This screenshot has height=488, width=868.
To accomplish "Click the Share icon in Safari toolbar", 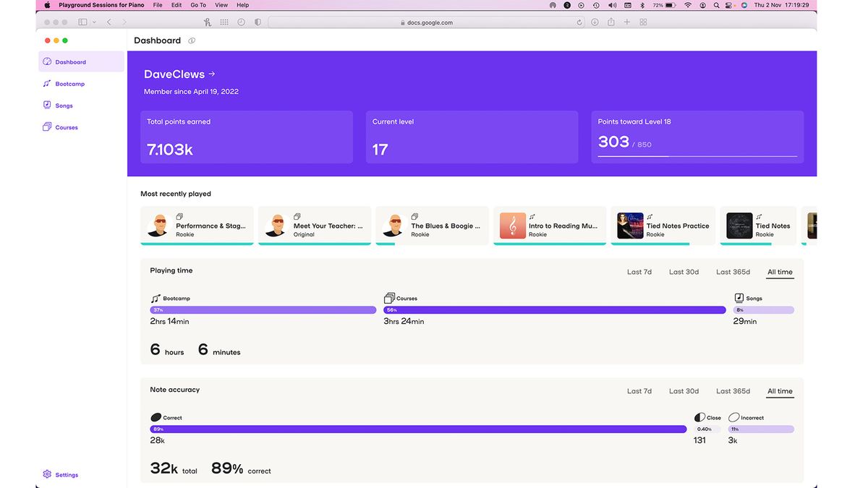I will coord(611,22).
